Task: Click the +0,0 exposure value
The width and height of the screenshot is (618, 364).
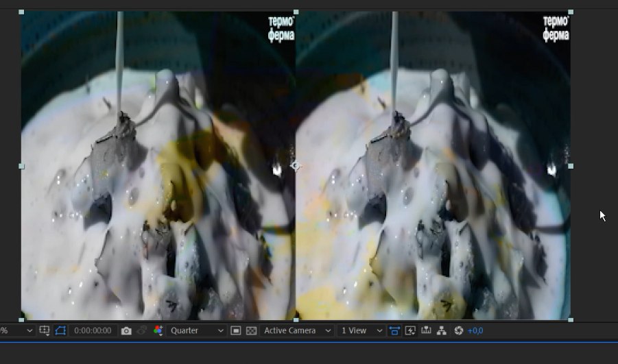Action: click(475, 330)
